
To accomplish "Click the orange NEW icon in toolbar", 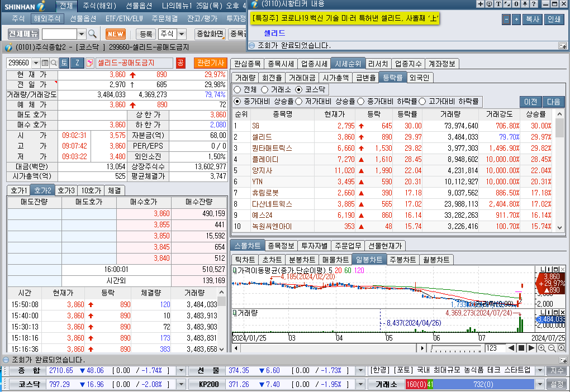I will [115, 34].
